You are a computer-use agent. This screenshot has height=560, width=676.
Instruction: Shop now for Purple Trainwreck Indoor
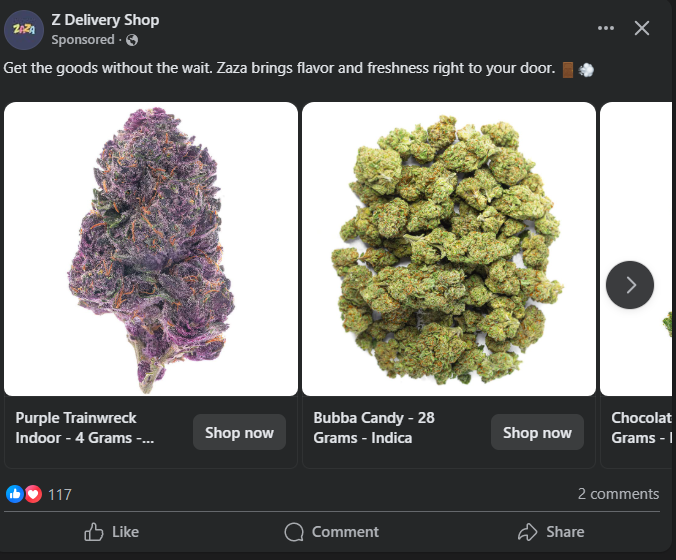coord(239,433)
